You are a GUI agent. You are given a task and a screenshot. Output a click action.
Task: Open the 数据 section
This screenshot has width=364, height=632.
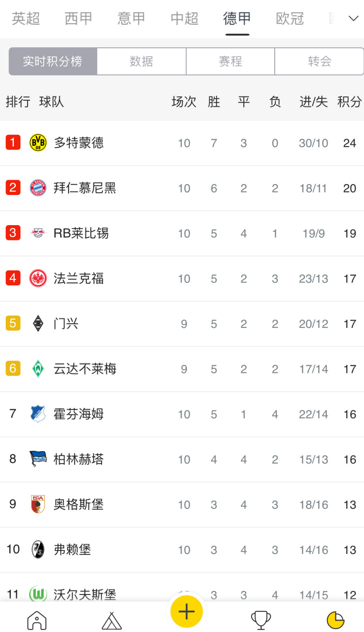pos(141,61)
